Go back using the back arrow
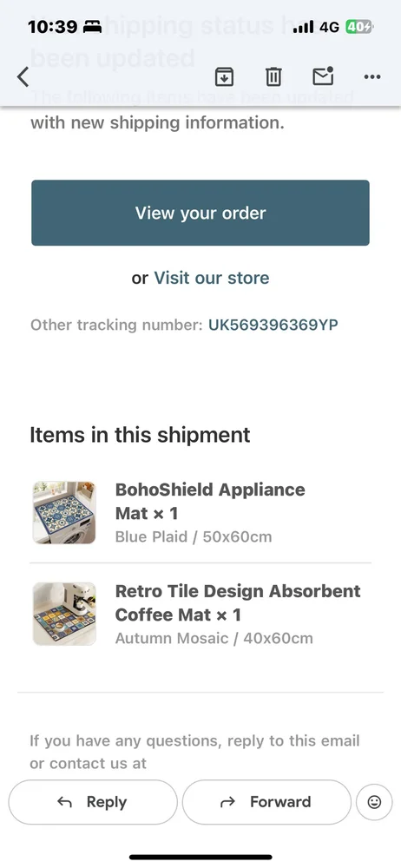The width and height of the screenshot is (401, 868). [x=23, y=77]
